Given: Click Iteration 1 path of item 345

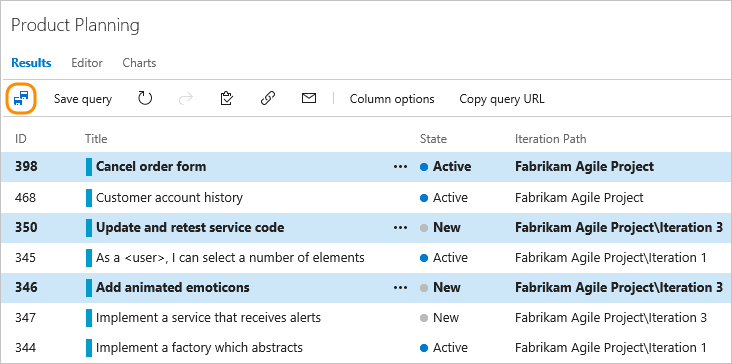Looking at the screenshot, I should 611,258.
